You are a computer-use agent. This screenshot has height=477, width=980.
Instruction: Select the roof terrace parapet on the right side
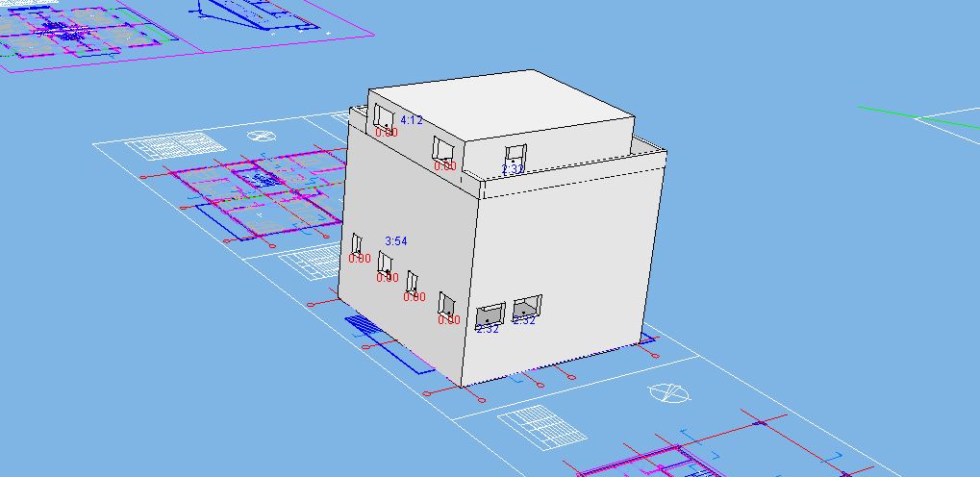click(x=650, y=152)
